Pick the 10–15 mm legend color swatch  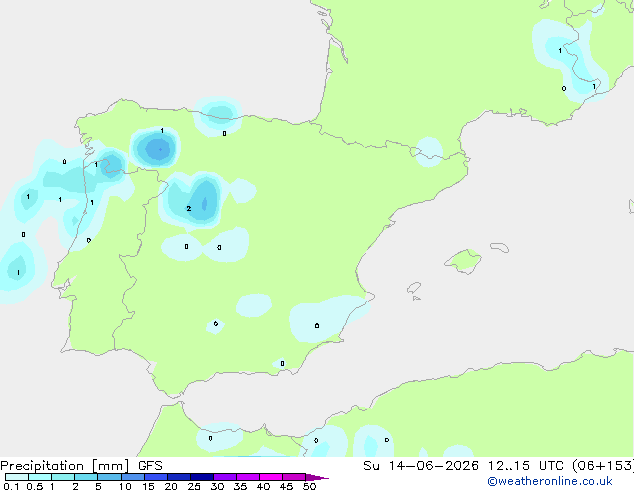tap(132, 477)
